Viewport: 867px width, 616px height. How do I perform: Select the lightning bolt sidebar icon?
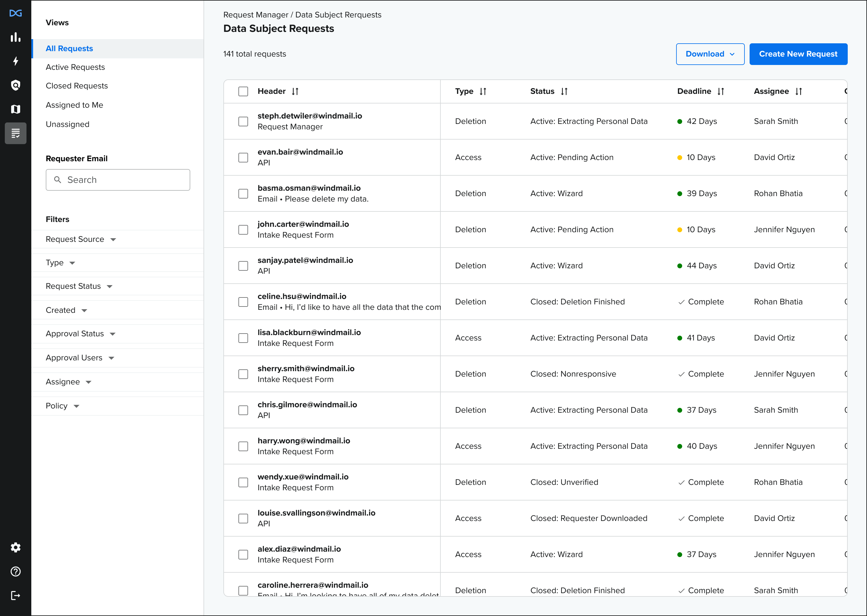click(16, 61)
